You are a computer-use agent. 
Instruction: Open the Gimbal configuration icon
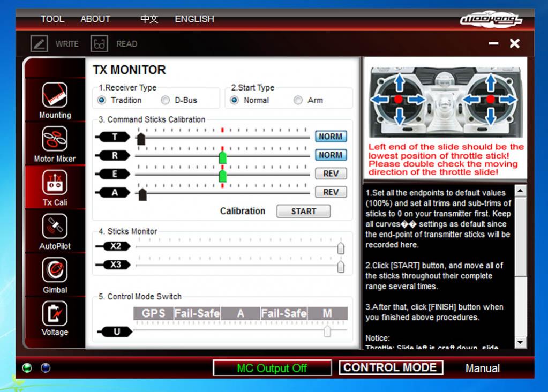point(55,270)
